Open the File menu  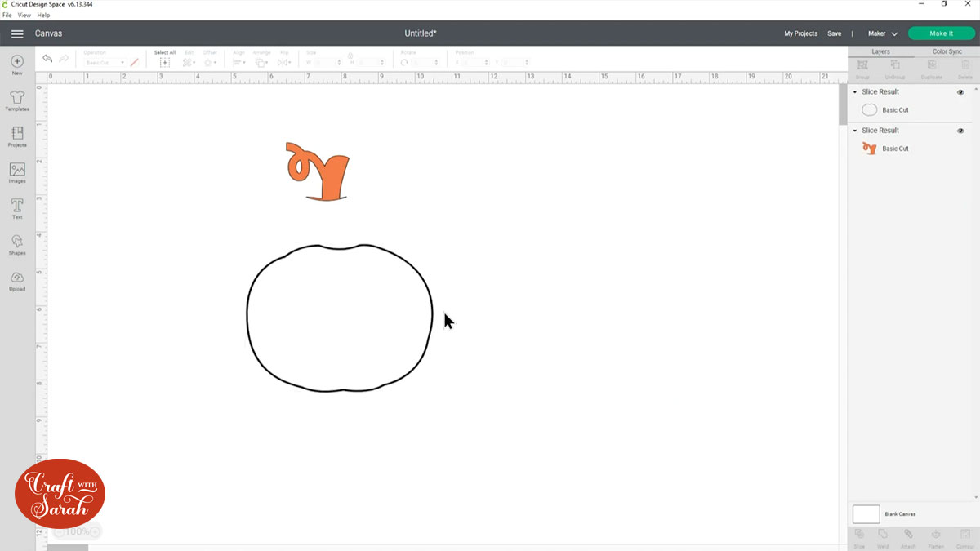coord(7,16)
